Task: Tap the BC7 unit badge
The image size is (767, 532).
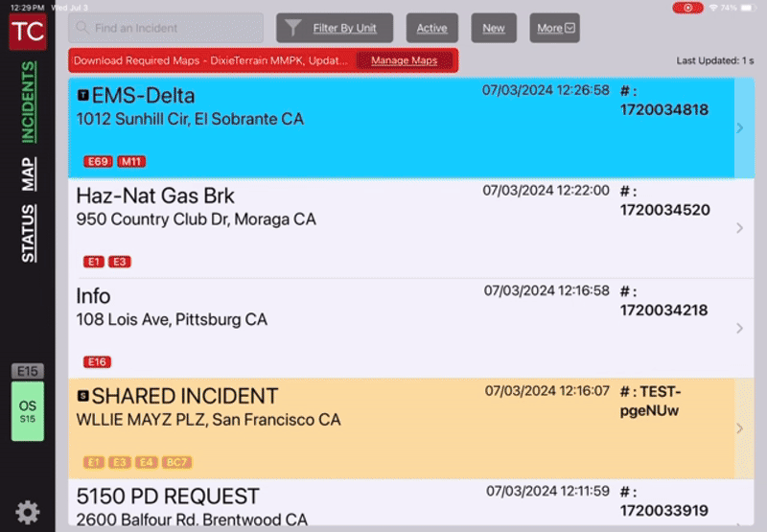Action: tap(176, 462)
